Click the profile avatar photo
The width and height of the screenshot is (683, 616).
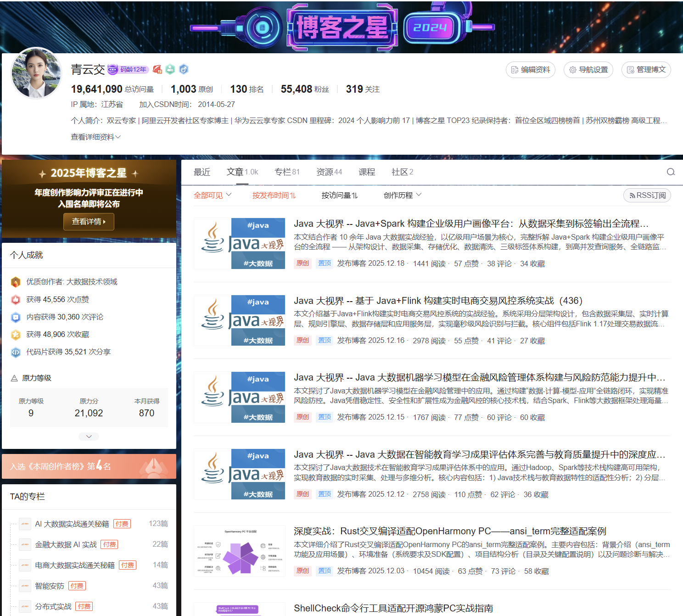(36, 73)
